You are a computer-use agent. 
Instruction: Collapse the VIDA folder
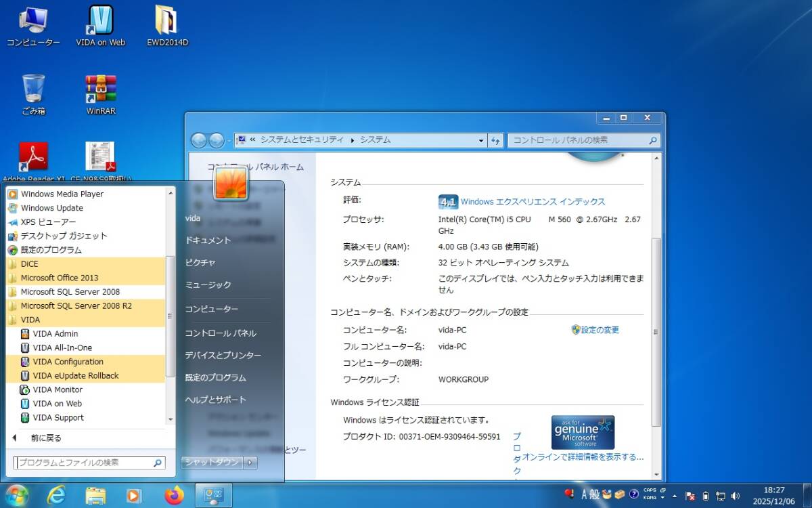click(x=86, y=320)
